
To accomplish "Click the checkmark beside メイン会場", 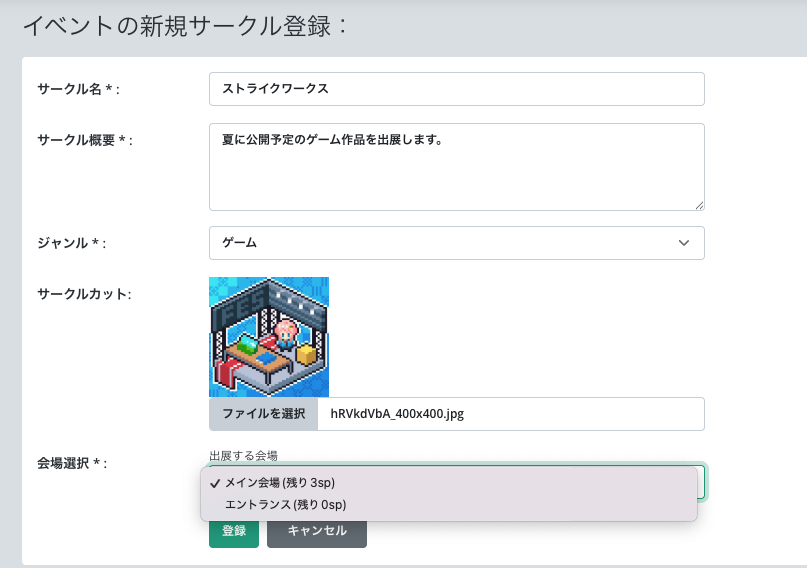I will (215, 483).
